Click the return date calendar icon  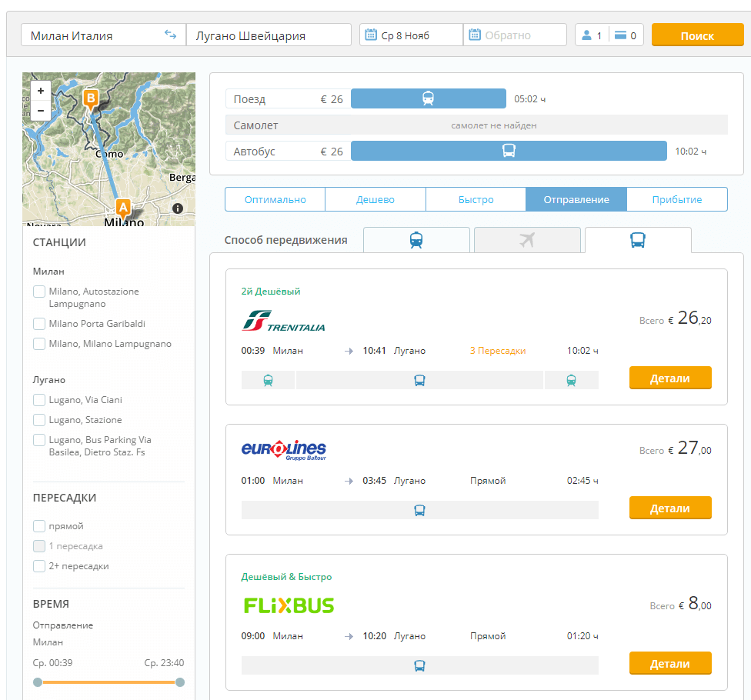pyautogui.click(x=475, y=35)
